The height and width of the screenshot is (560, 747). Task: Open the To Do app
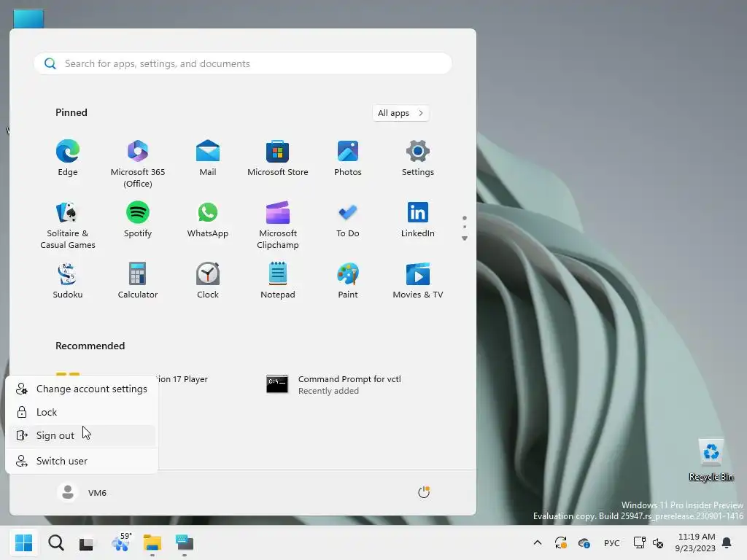[x=348, y=219]
